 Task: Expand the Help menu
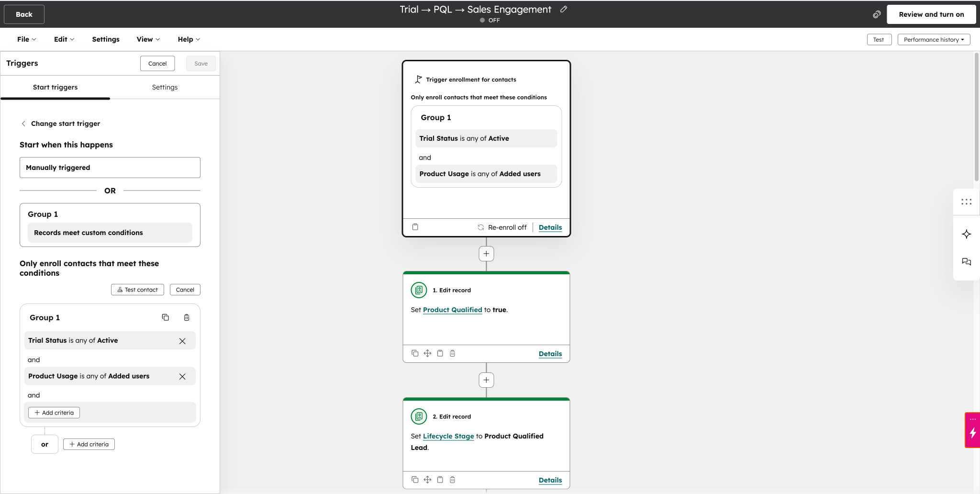[x=188, y=39]
